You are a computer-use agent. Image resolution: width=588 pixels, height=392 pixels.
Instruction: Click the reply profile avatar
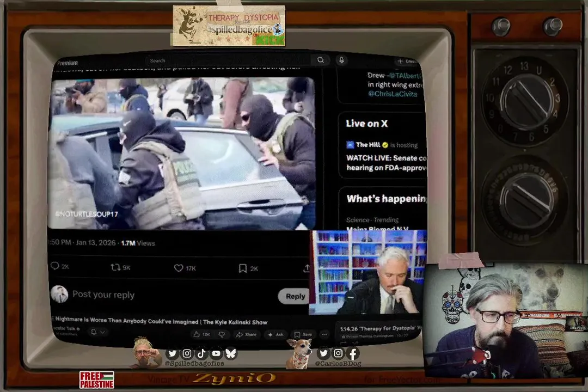59,294
